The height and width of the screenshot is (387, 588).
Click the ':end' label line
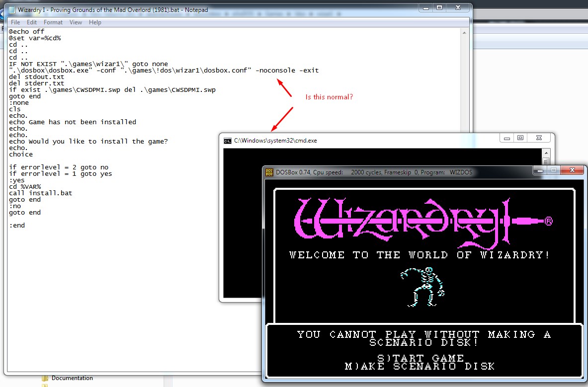(17, 226)
